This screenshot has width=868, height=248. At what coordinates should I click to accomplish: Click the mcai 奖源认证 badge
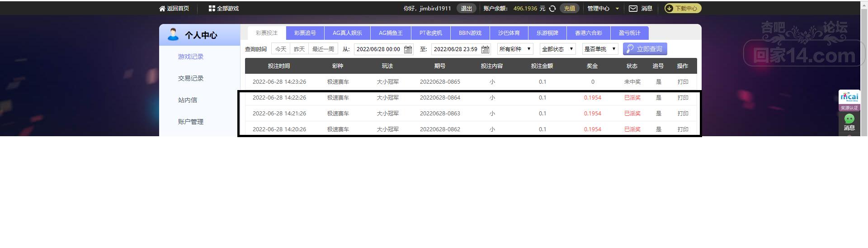point(849,100)
